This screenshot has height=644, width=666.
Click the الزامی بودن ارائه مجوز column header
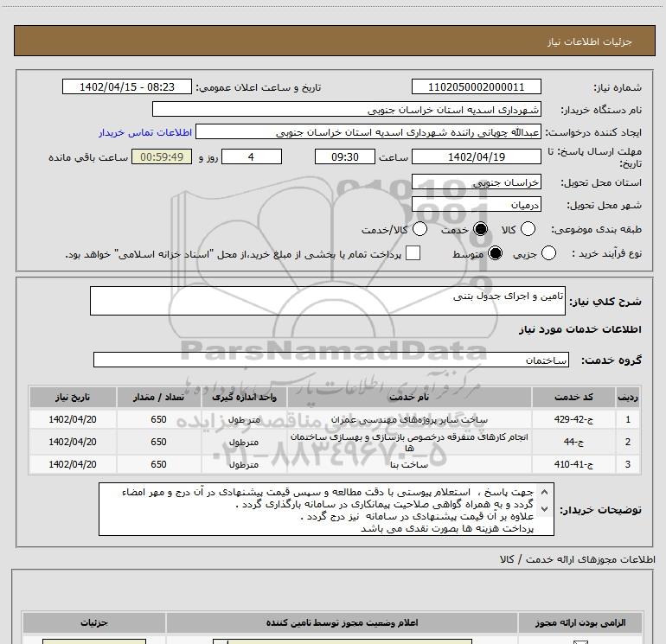[x=580, y=622]
